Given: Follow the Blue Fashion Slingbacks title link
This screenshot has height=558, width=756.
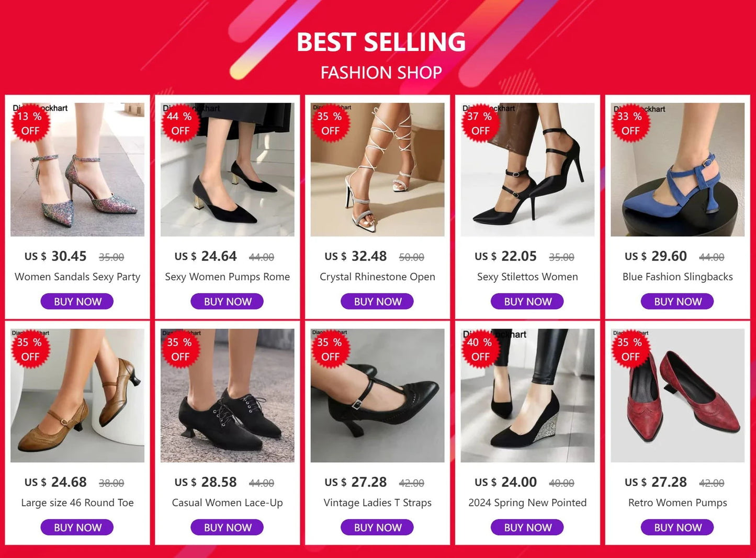Looking at the screenshot, I should click(678, 277).
